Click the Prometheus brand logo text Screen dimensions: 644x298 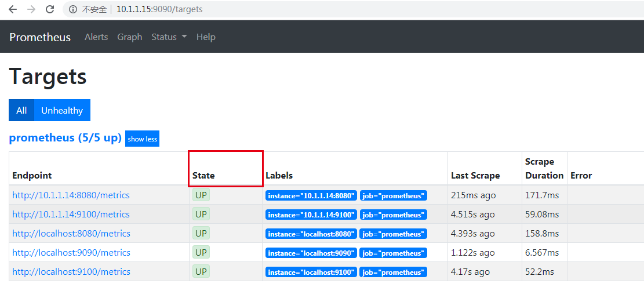(40, 37)
